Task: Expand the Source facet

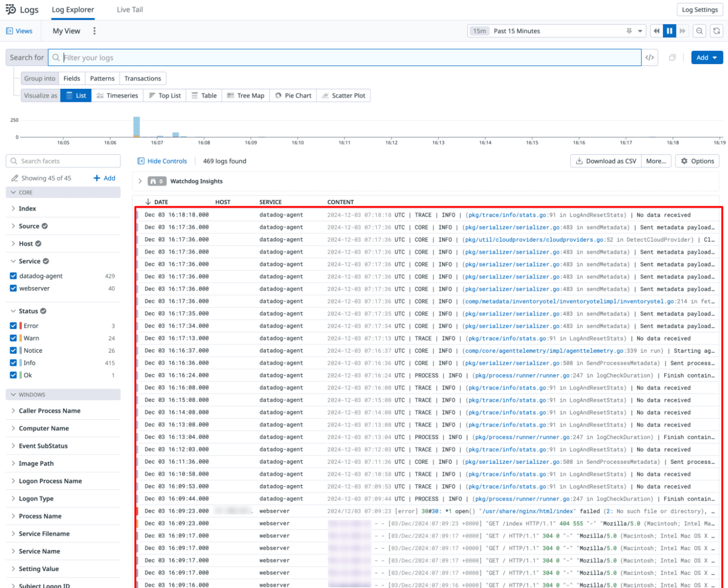Action: (x=13, y=226)
